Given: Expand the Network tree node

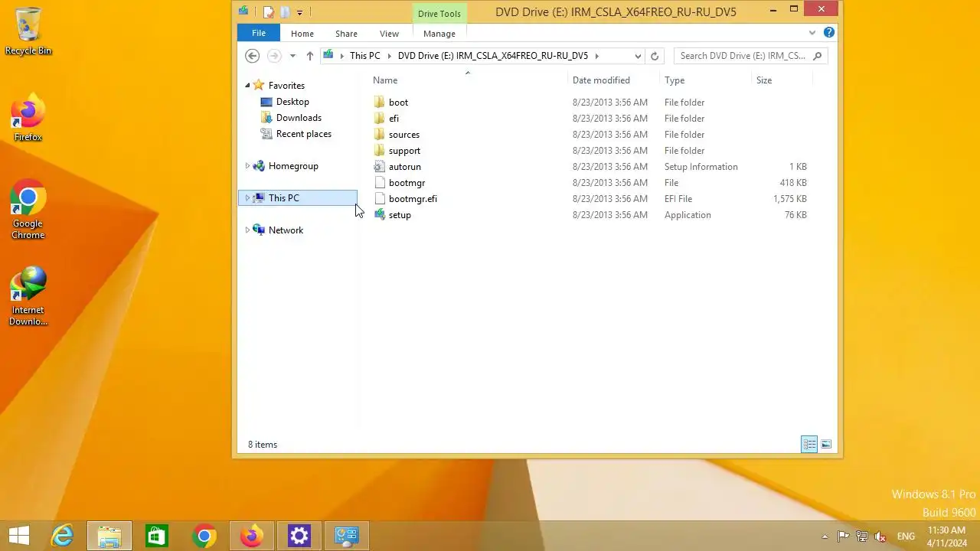Looking at the screenshot, I should [x=247, y=230].
